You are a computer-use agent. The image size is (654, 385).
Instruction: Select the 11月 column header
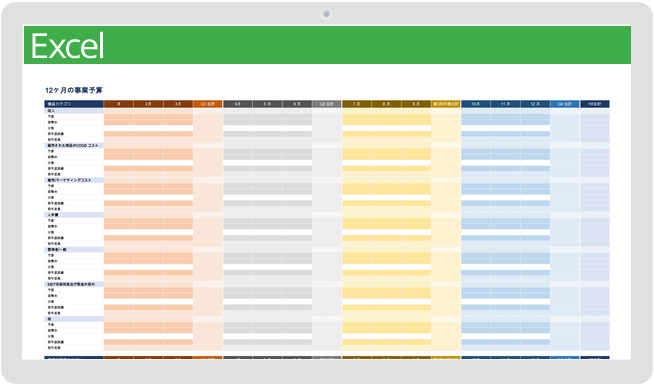coord(506,104)
